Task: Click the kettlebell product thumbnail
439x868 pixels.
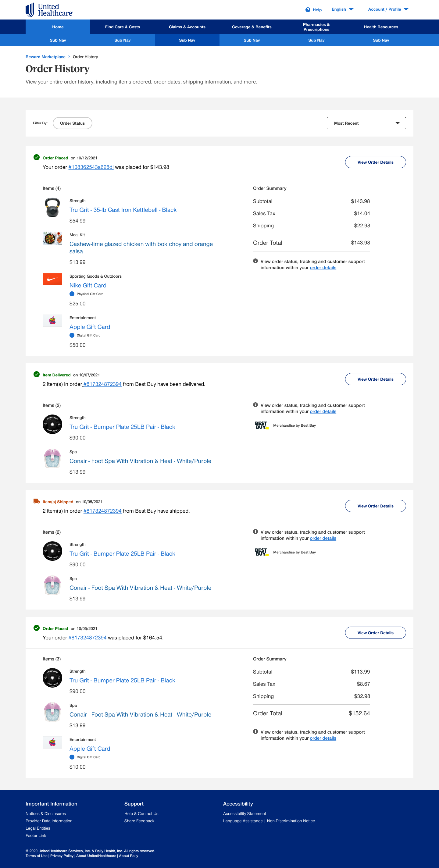Action: point(52,207)
